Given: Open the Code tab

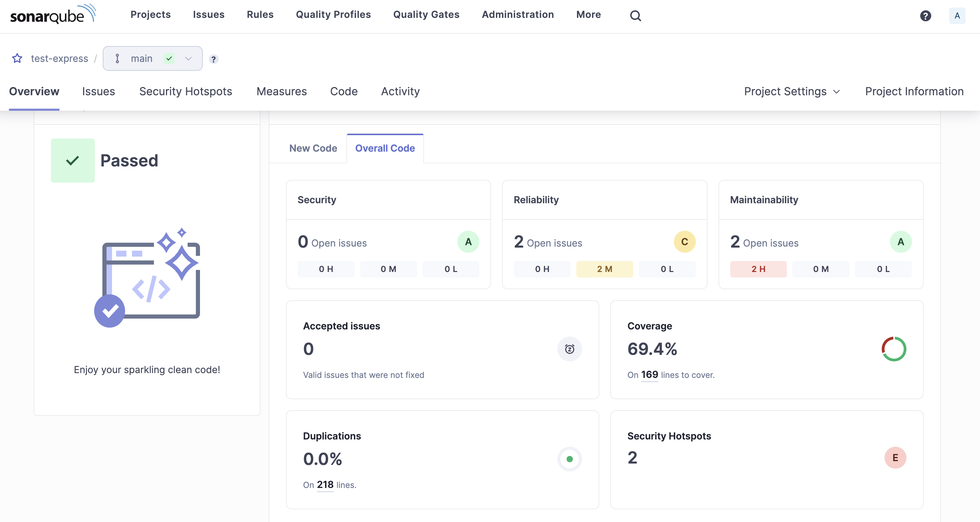Looking at the screenshot, I should point(344,91).
